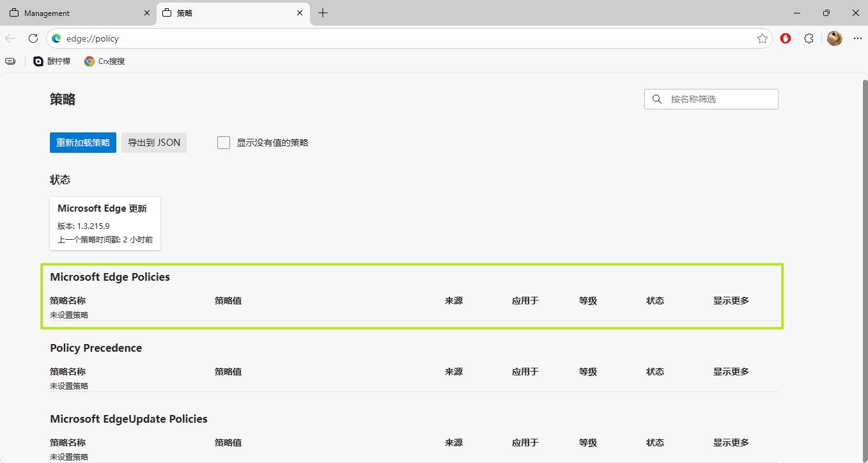
Task: Click 来源 header under Policy Precedence
Action: coord(454,372)
